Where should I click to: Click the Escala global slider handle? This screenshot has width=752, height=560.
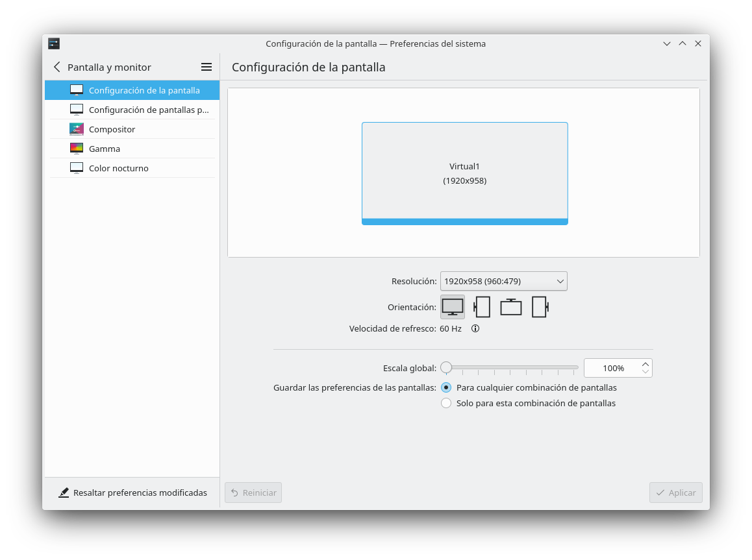click(446, 368)
